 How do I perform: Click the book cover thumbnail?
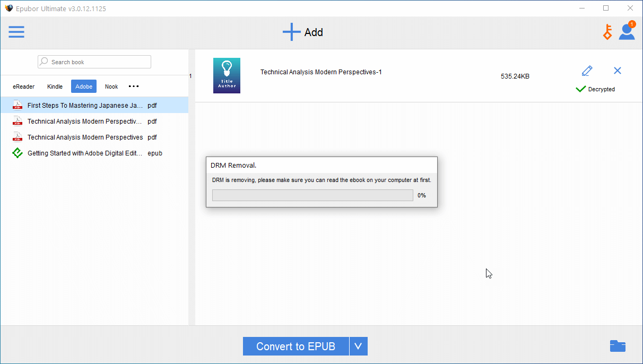(227, 75)
